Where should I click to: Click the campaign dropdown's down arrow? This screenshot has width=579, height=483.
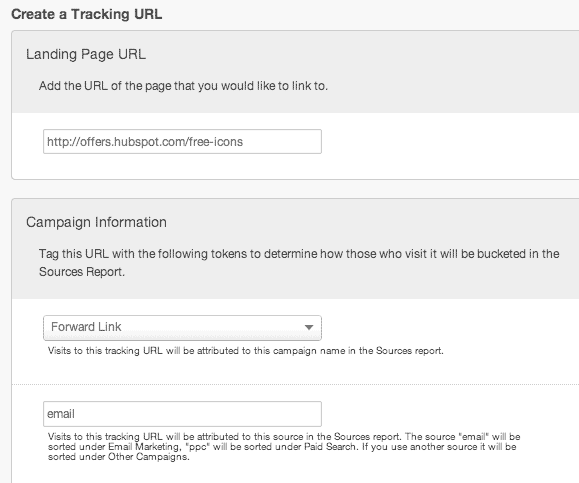[x=309, y=327]
